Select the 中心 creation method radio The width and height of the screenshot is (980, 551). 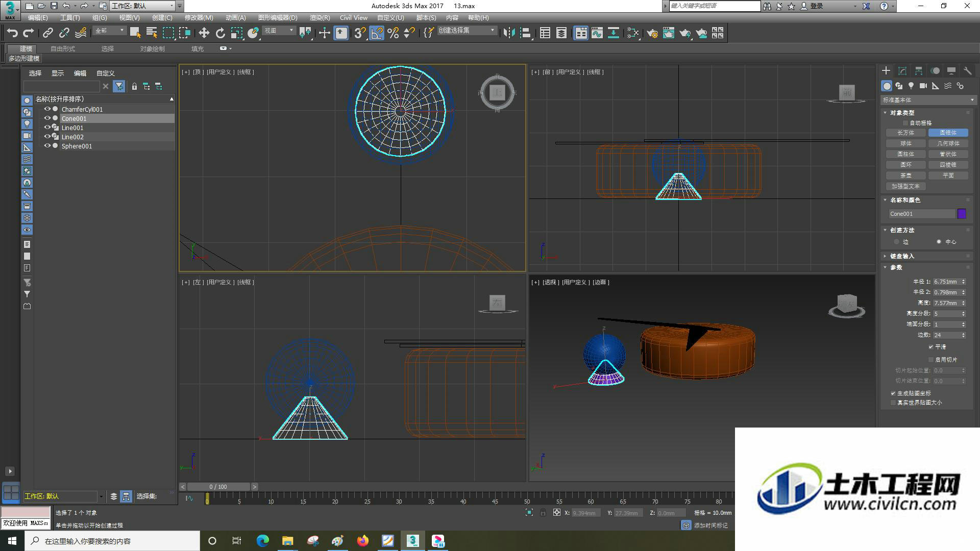coord(939,242)
